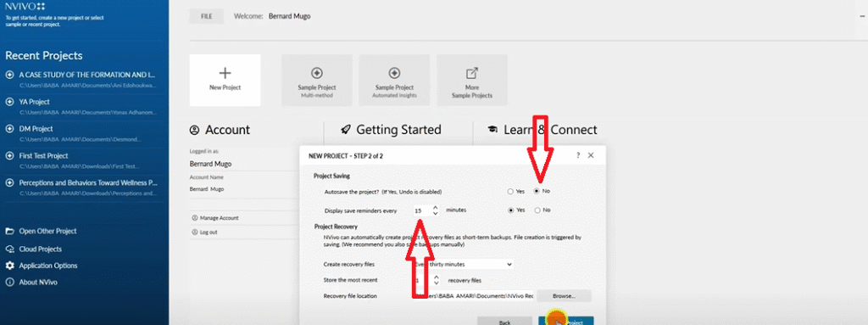
Task: Open Application Options gear
Action: coord(9,266)
